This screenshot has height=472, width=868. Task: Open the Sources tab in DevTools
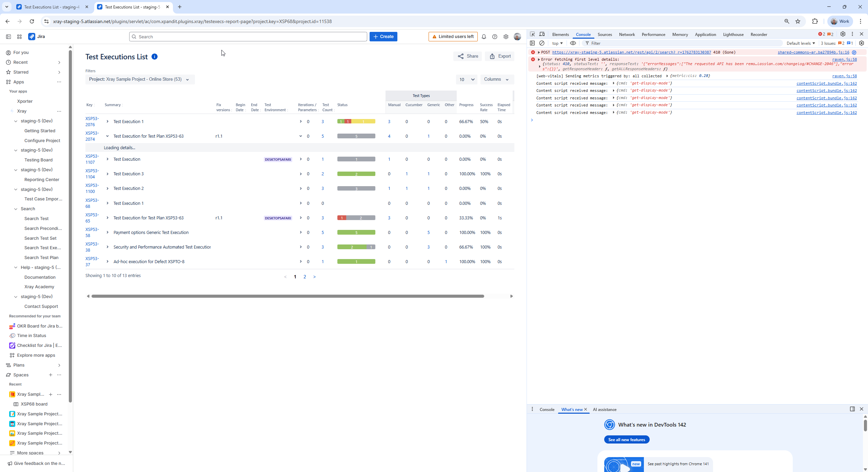(x=605, y=35)
